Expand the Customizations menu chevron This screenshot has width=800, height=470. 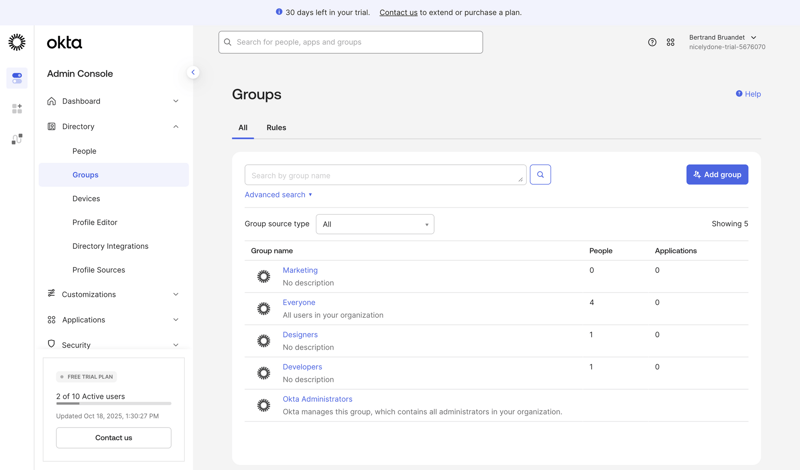point(176,294)
